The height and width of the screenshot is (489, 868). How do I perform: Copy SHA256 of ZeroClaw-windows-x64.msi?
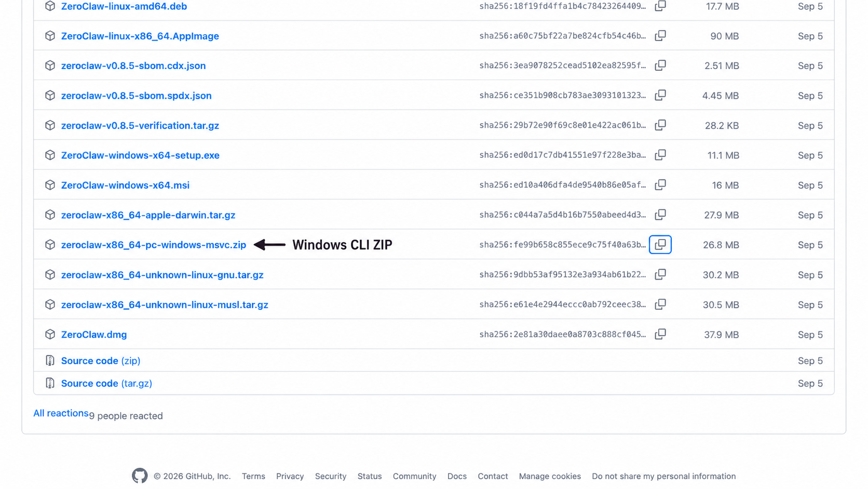[660, 185]
